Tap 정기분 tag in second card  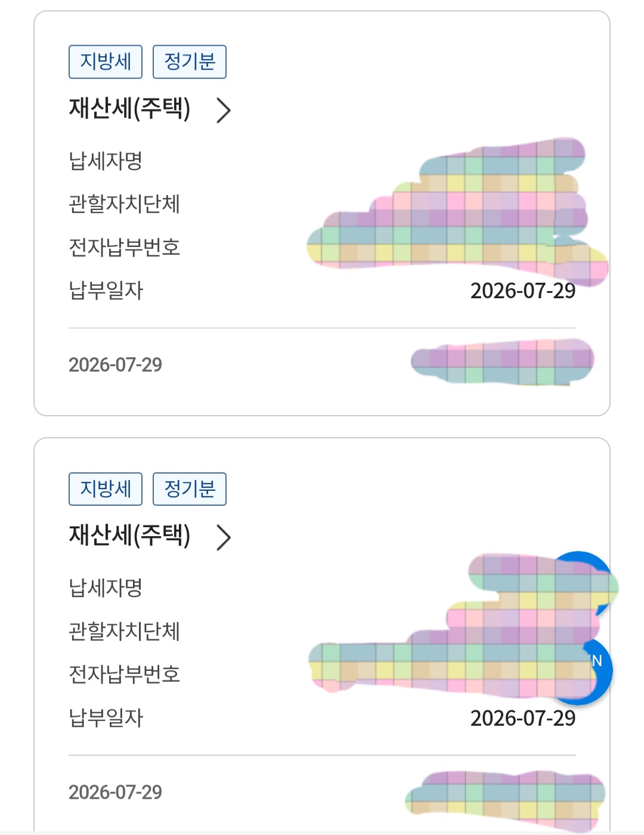(x=190, y=489)
